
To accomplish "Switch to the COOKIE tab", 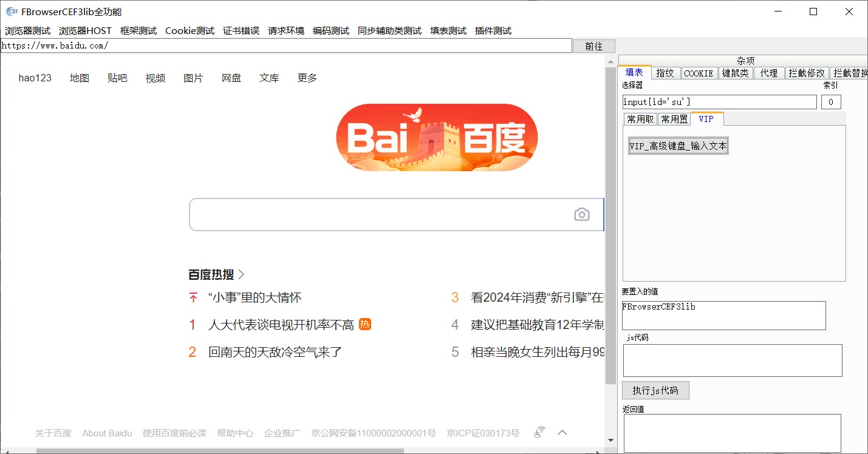I will tap(699, 73).
